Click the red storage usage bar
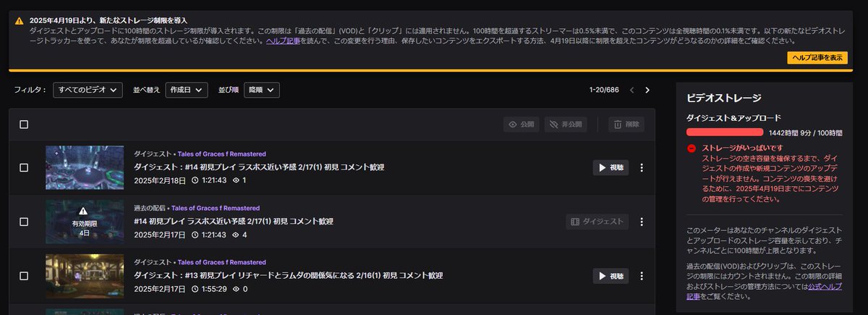This screenshot has width=868, height=315. 725,133
